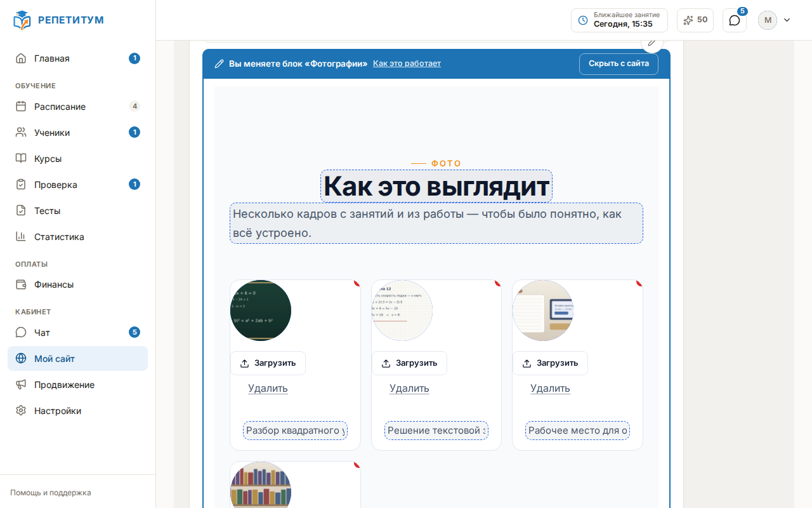Click the text problem photo thumbnail

tap(402, 311)
